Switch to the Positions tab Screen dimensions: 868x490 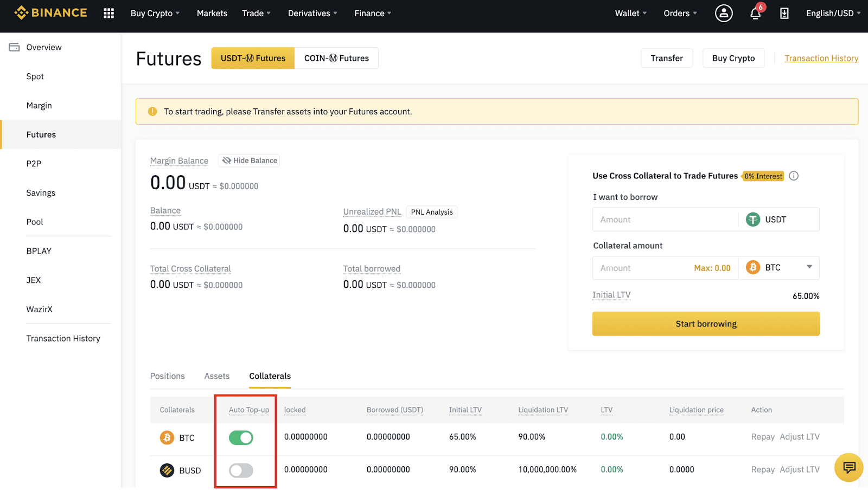pyautogui.click(x=167, y=376)
